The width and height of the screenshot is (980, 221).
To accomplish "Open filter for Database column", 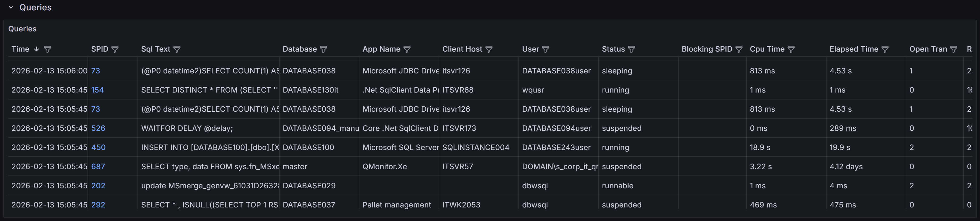I will click(323, 49).
